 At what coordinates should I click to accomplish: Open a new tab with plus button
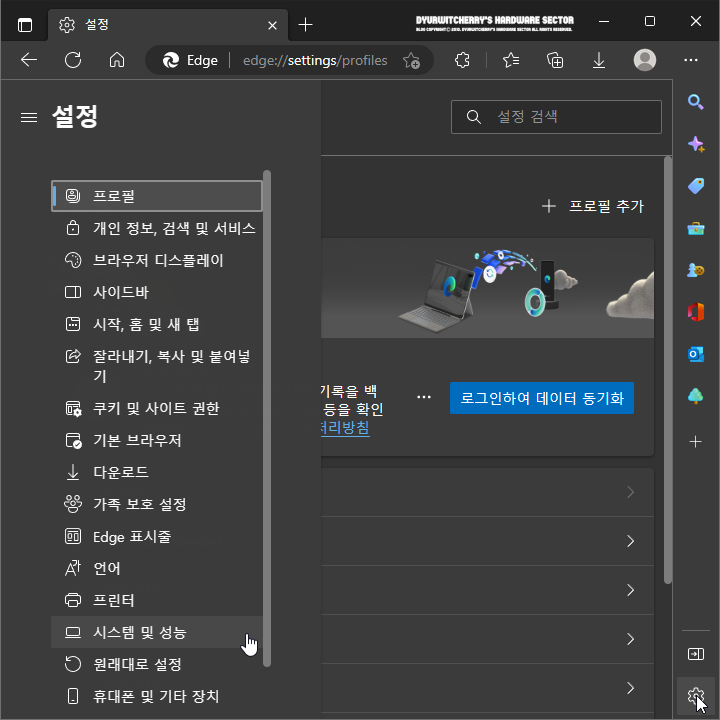305,24
